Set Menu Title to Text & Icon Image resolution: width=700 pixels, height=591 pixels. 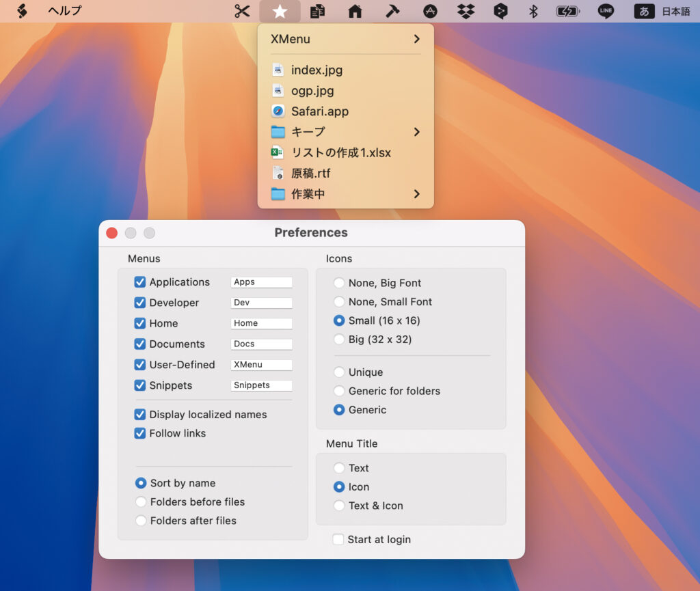click(x=339, y=506)
